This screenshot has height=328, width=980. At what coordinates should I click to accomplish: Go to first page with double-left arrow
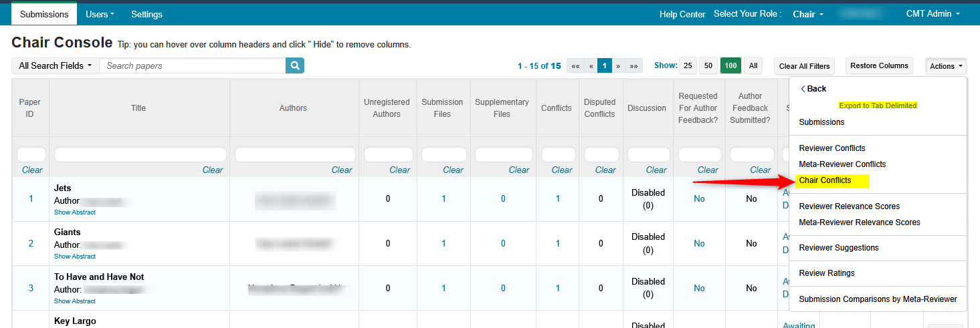[x=575, y=66]
